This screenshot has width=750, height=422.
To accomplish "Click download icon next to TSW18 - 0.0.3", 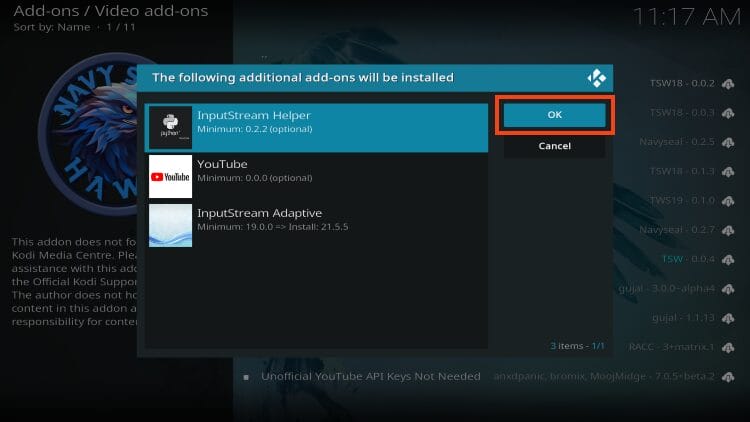I will coord(728,113).
